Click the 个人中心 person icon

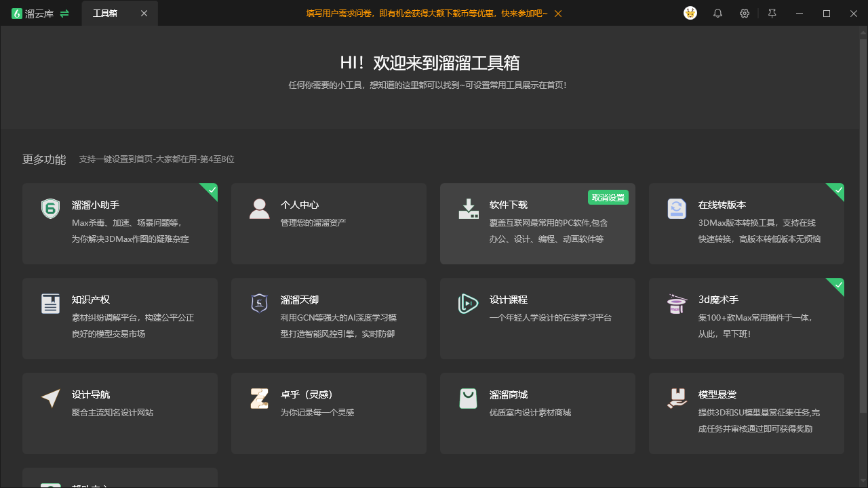click(x=259, y=209)
